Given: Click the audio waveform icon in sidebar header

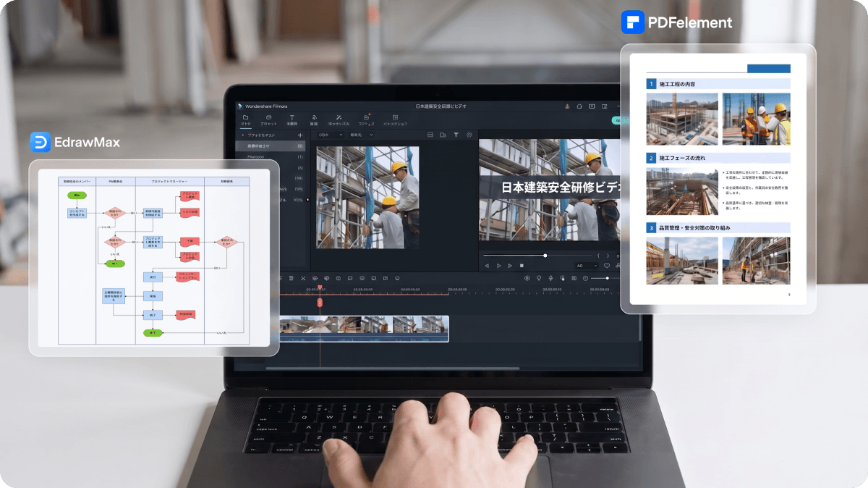Looking at the screenshot, I should [x=299, y=135].
